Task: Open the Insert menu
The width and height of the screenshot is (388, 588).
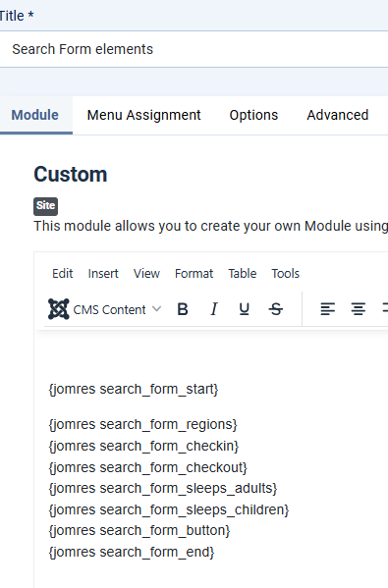Action: 103,273
